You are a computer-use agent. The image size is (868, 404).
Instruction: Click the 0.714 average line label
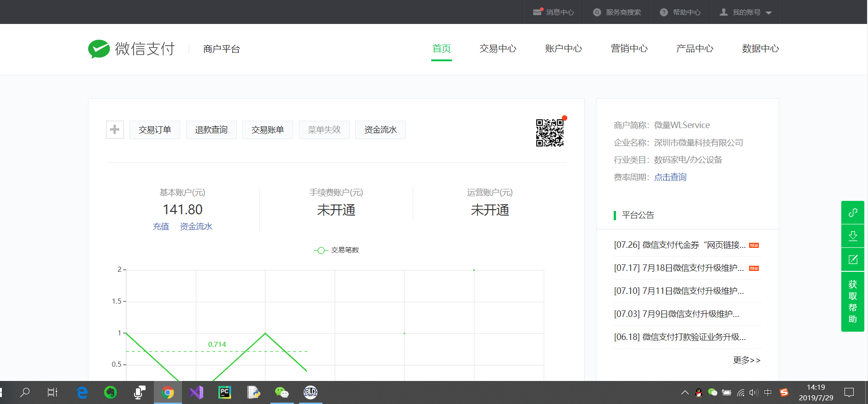(217, 345)
